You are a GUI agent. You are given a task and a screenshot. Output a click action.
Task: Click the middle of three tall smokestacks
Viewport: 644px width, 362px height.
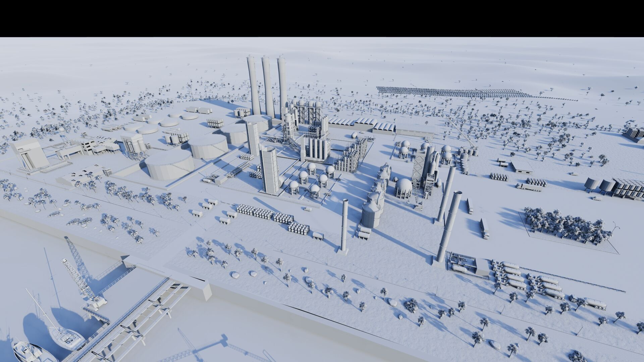268,86
